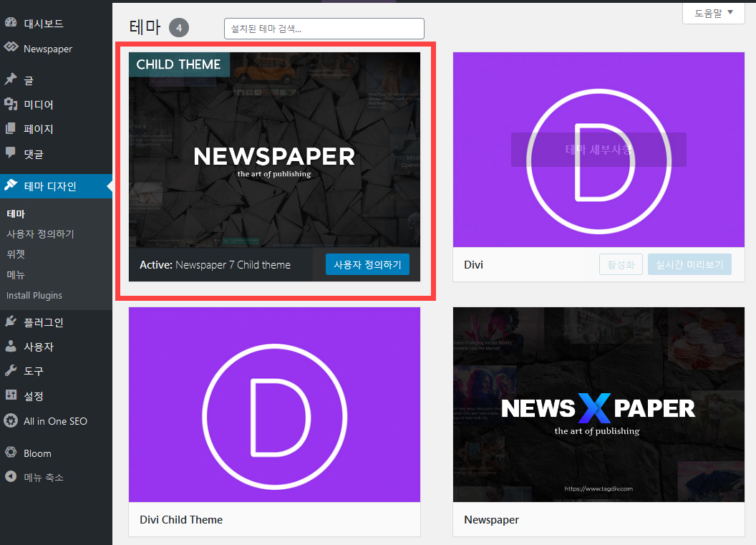Open All in One SEO menu

56,421
